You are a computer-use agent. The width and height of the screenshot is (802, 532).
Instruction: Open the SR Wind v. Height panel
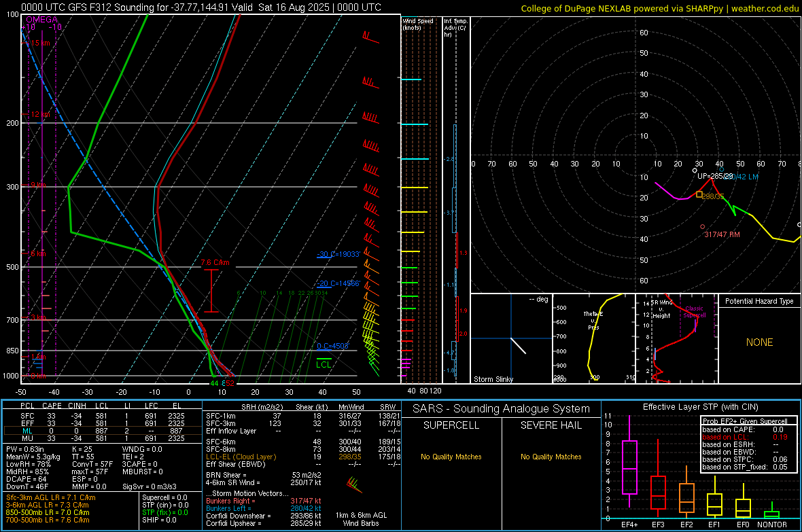pyautogui.click(x=676, y=338)
